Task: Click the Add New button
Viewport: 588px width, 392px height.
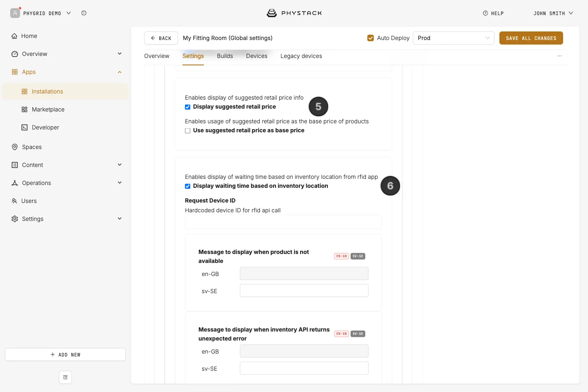Action: (x=65, y=354)
